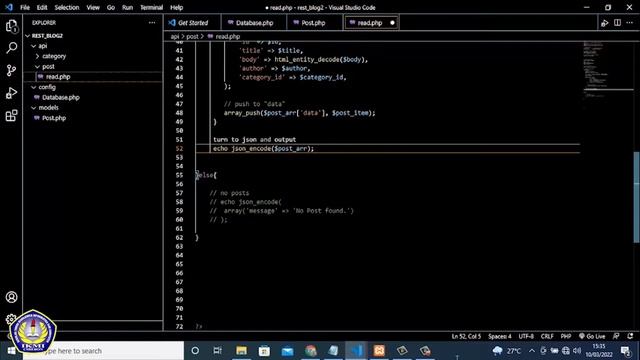Open editor More Actions ellipsis

tap(630, 23)
